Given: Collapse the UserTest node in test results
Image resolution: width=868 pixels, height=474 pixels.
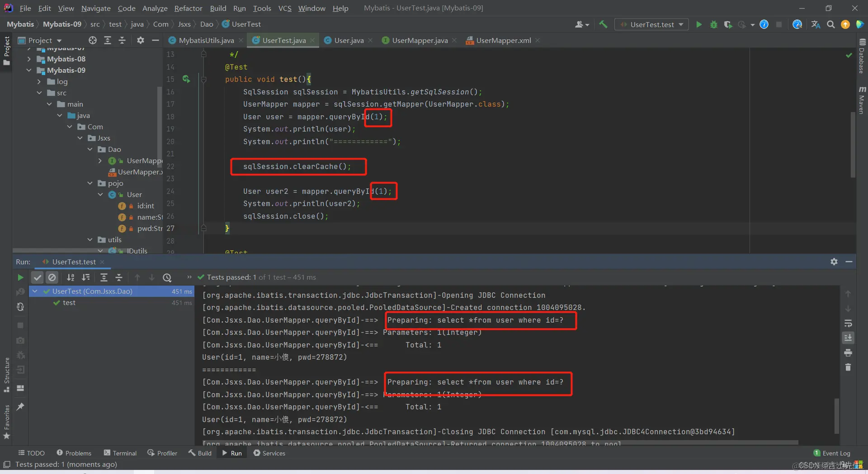Looking at the screenshot, I should (x=35, y=291).
